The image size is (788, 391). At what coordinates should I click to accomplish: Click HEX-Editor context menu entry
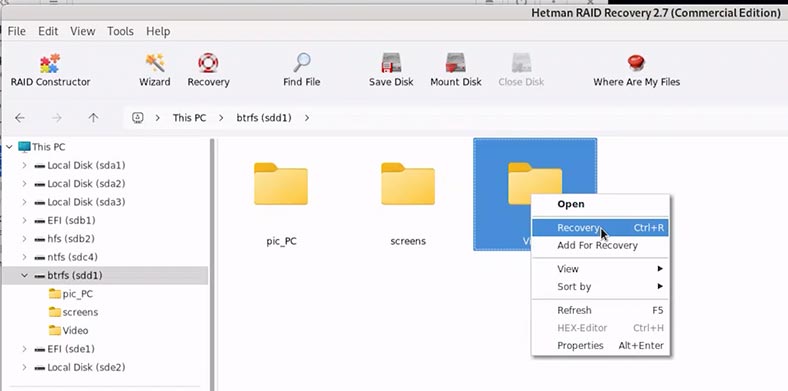601,328
